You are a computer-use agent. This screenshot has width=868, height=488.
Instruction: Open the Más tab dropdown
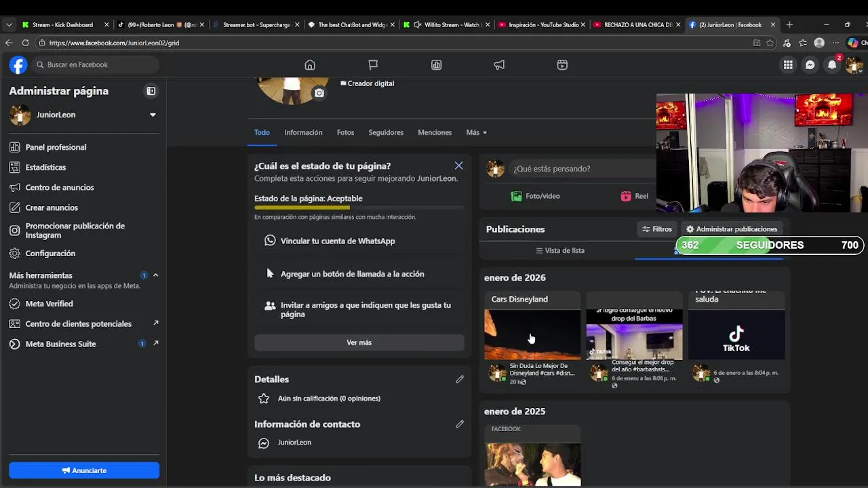pyautogui.click(x=477, y=132)
